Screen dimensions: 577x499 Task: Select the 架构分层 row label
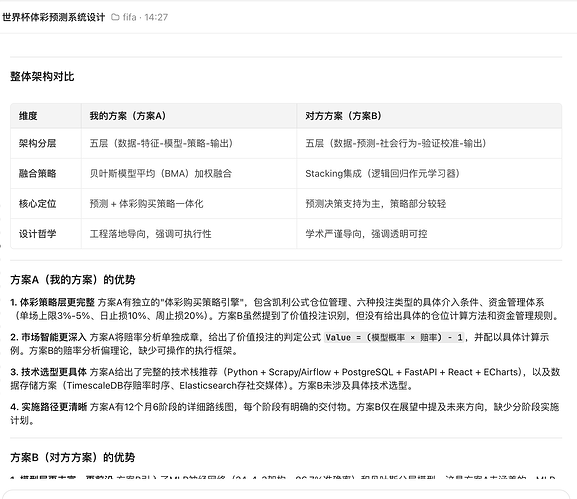tap(37, 143)
